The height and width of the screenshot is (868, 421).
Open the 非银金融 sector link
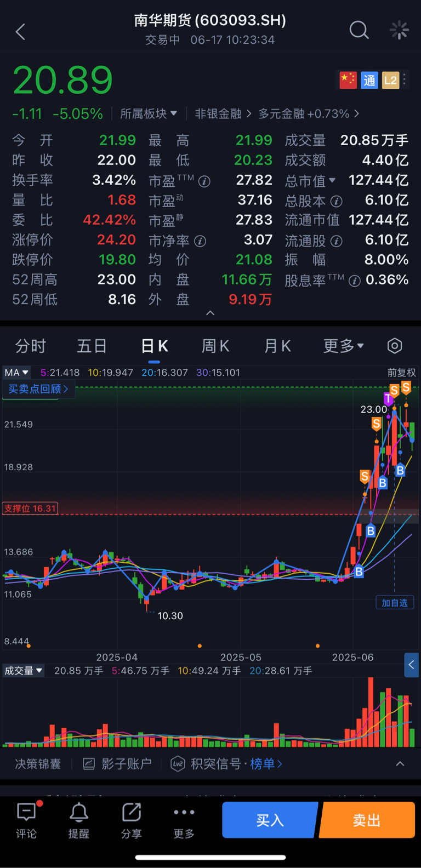click(223, 113)
